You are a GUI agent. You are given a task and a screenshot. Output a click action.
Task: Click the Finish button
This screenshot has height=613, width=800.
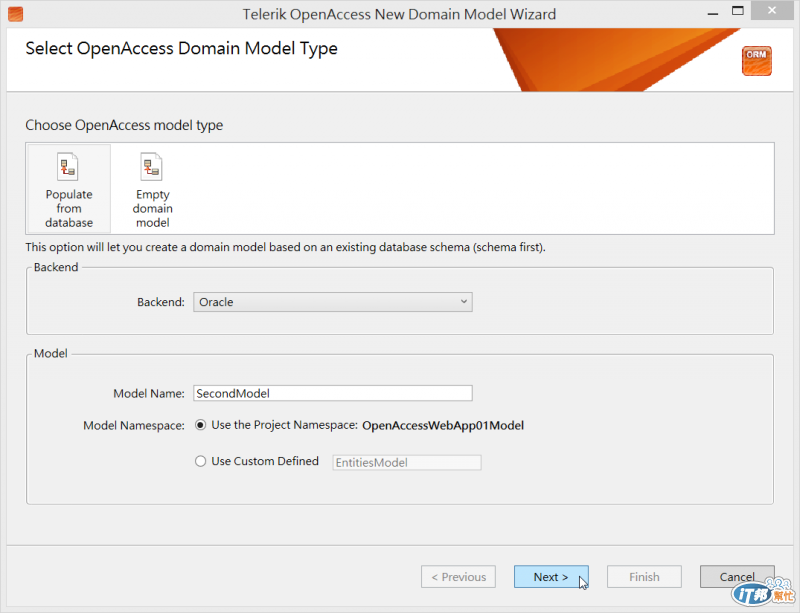pos(644,577)
